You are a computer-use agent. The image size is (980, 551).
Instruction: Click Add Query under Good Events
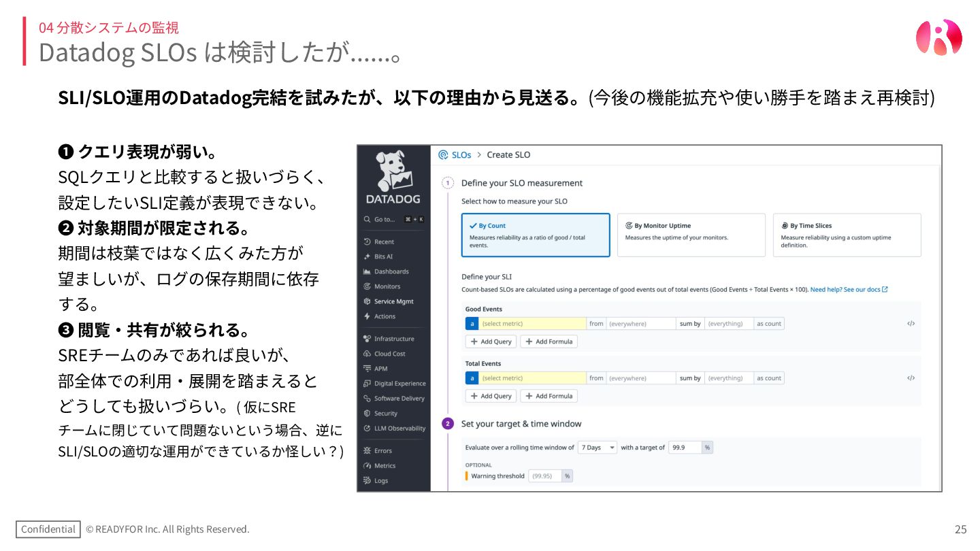point(491,341)
